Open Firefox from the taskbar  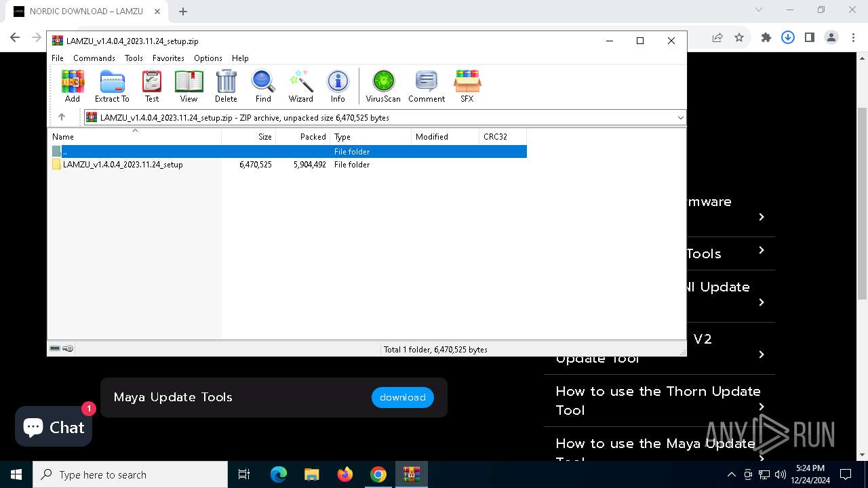click(x=345, y=474)
